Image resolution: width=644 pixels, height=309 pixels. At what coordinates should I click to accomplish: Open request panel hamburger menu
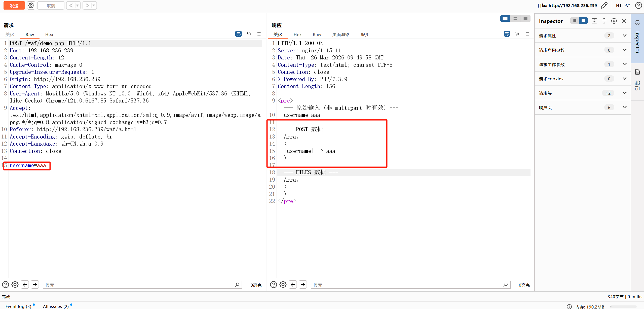[x=259, y=34]
